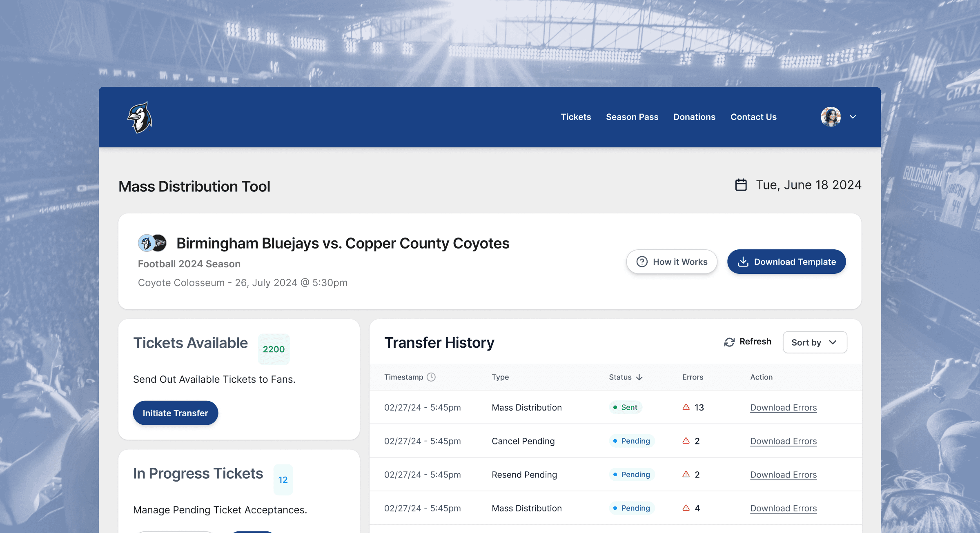The height and width of the screenshot is (533, 980).
Task: Open the Donations page
Action: pos(694,117)
